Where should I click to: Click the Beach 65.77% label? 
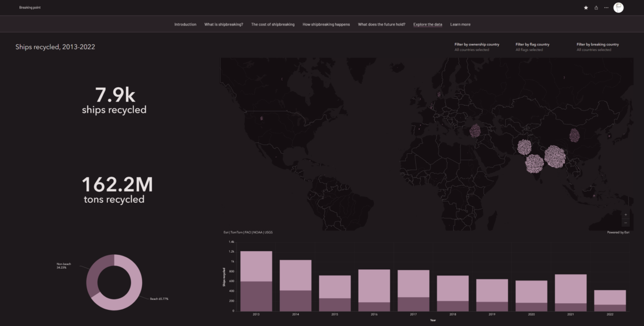click(159, 299)
